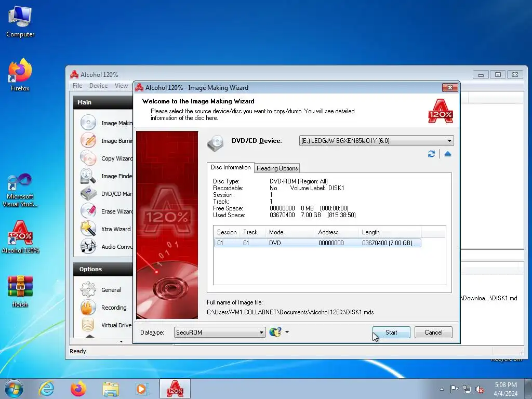Click the sidebar scroll-down arrow below Virtual Drive
This screenshot has height=399, width=532.
(x=121, y=341)
